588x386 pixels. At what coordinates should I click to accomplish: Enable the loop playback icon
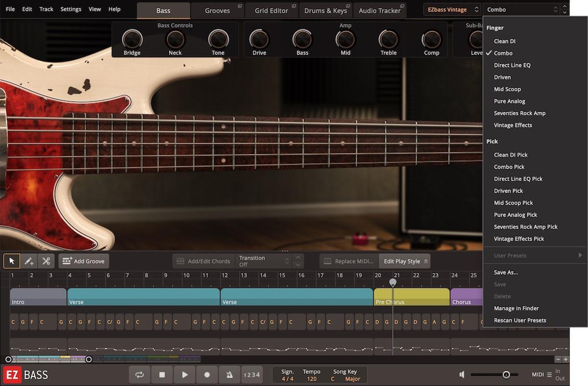[139, 374]
